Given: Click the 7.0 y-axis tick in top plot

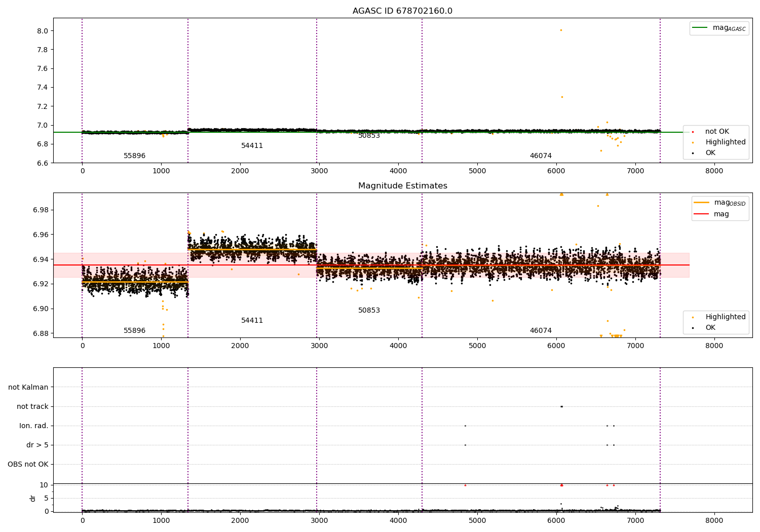Looking at the screenshot, I should (42, 126).
